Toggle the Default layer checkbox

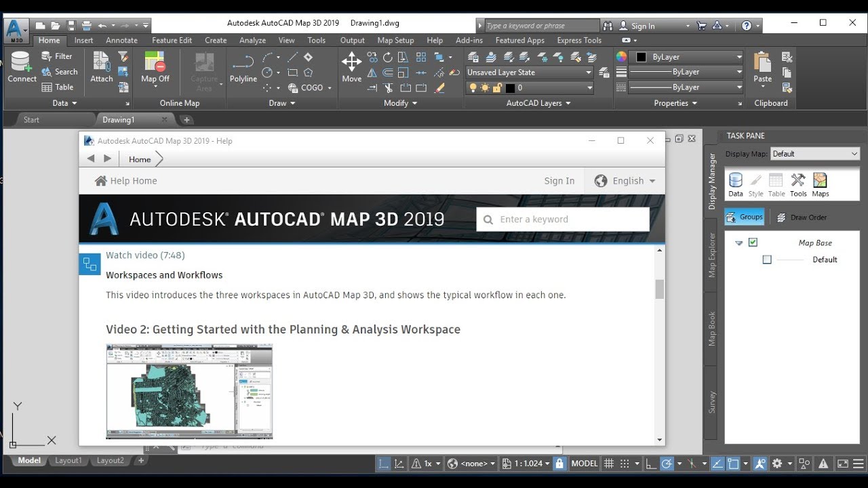[x=767, y=260]
